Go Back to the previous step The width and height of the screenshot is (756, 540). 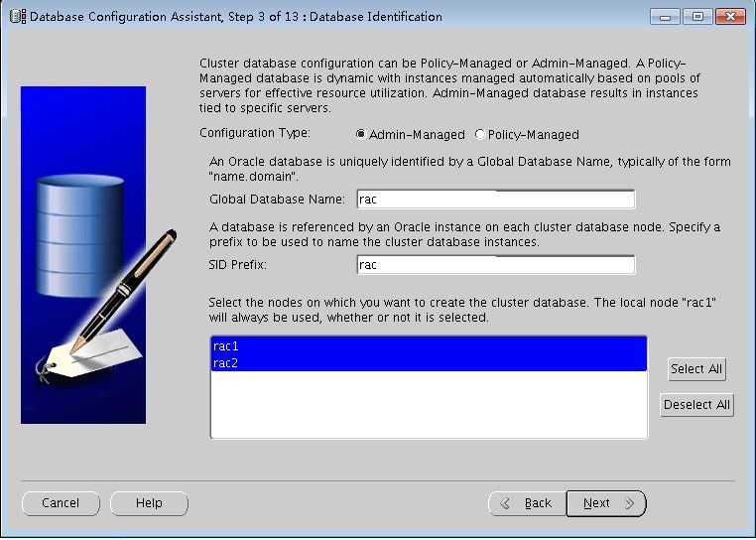(528, 503)
